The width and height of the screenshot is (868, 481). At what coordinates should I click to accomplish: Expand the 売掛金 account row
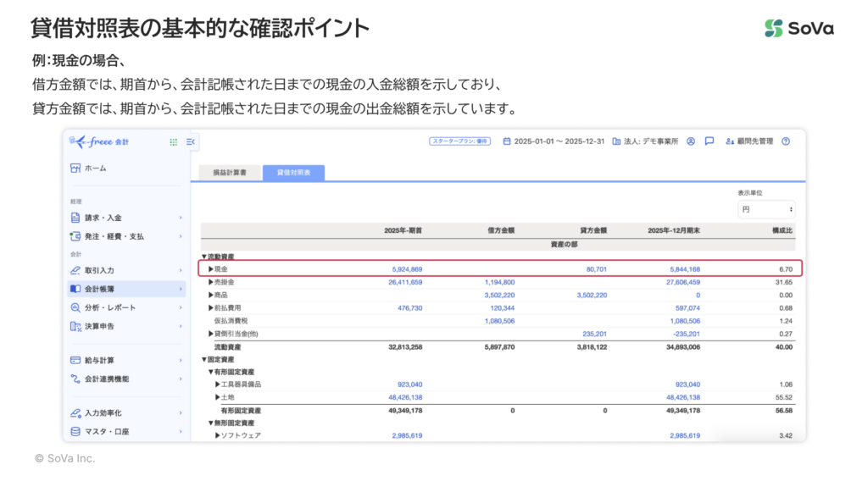(211, 282)
